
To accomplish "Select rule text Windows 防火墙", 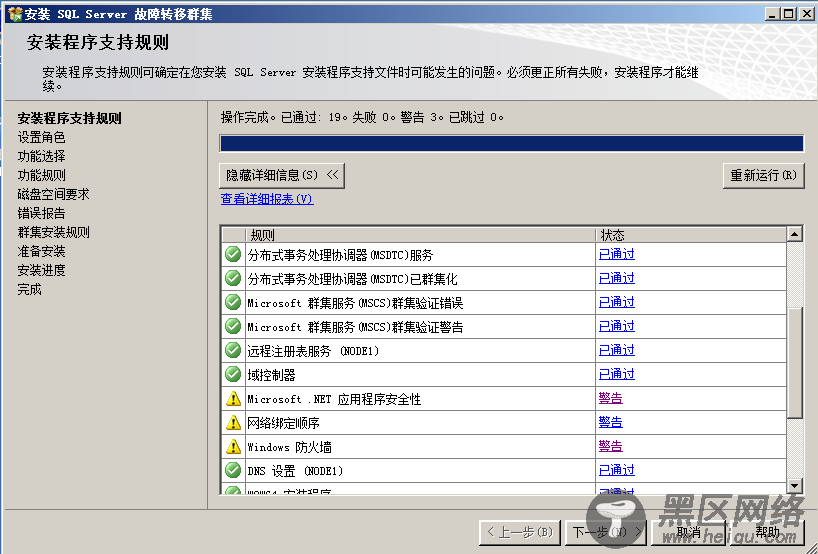I will (289, 447).
